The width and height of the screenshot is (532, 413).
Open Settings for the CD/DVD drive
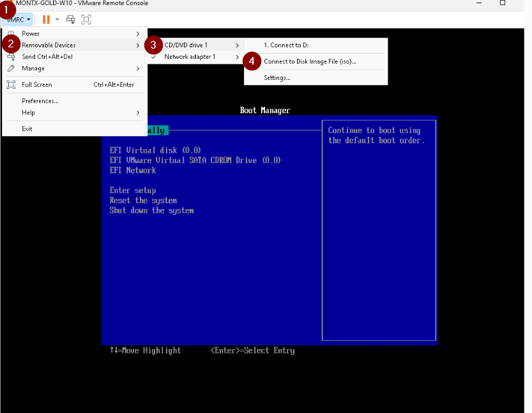pyautogui.click(x=277, y=78)
